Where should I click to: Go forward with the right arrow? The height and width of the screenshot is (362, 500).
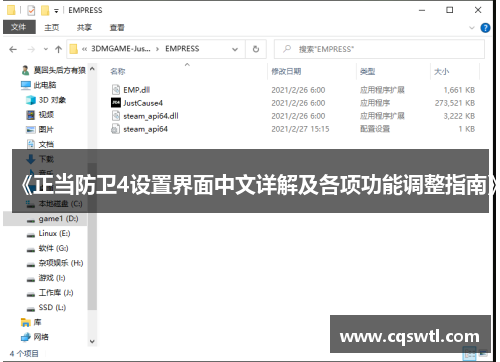[31, 50]
